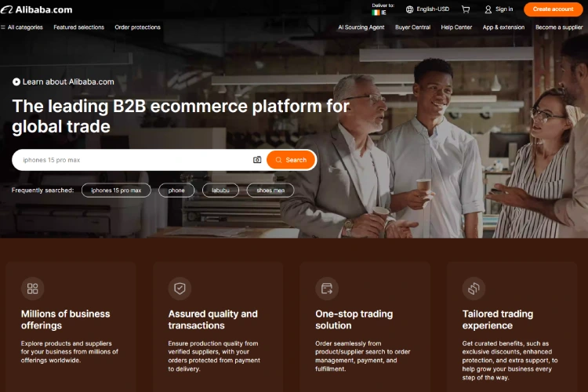Click the Assured quality shield icon
588x392 pixels.
180,289
